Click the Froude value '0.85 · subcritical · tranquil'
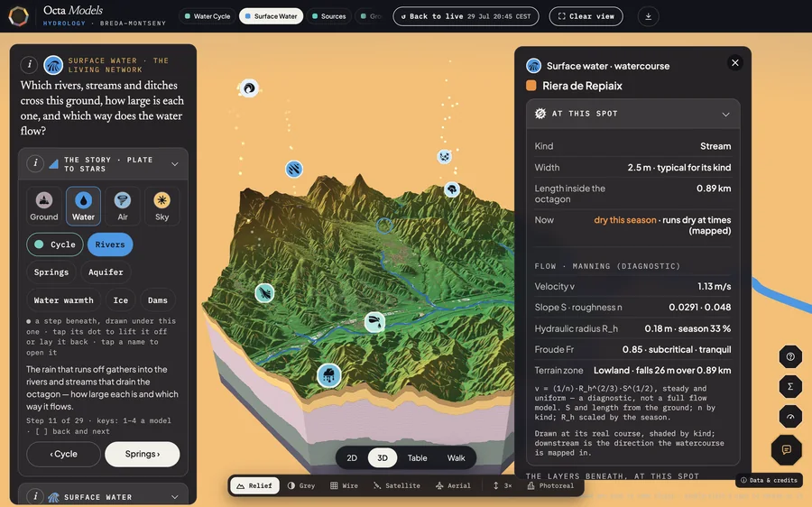 point(677,349)
